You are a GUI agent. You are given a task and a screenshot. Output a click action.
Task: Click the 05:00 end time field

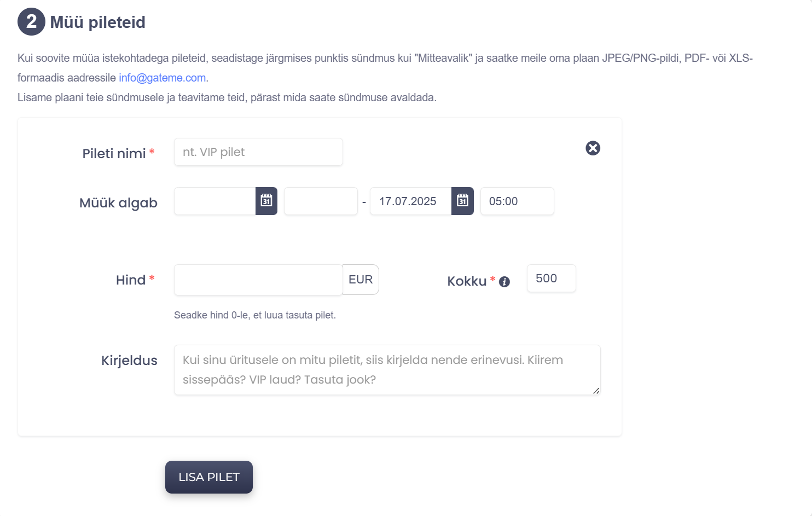point(517,201)
